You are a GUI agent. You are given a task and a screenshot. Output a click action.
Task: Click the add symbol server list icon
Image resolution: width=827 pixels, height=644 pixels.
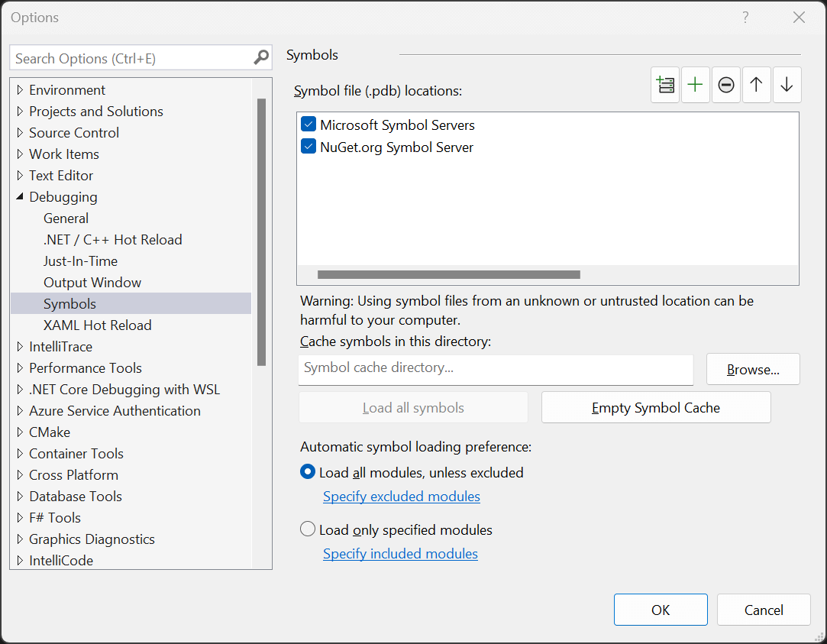665,85
